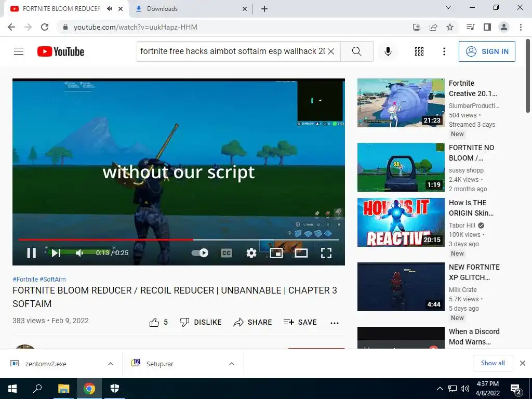Open Tabor Hill channel name

point(462,225)
